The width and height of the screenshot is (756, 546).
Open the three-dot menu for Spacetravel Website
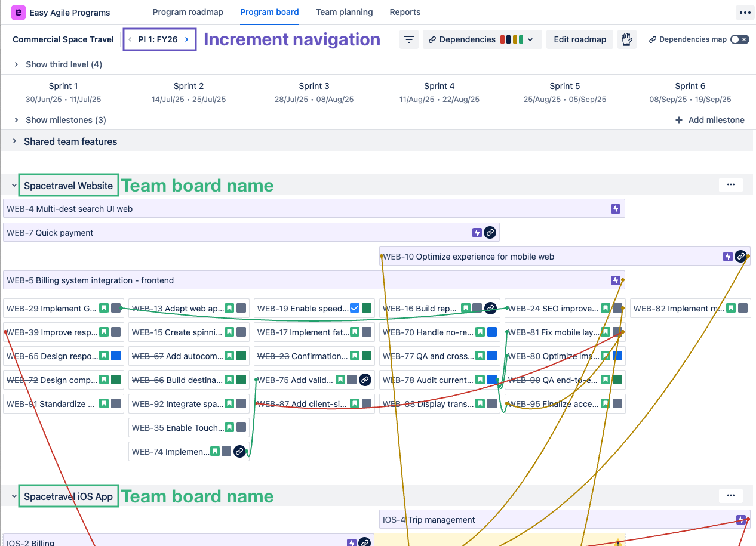730,185
